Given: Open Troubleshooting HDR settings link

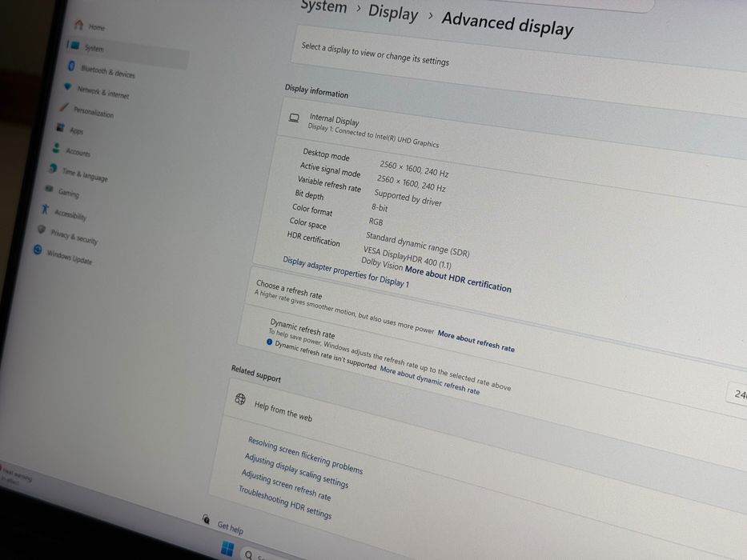Looking at the screenshot, I should (x=285, y=502).
